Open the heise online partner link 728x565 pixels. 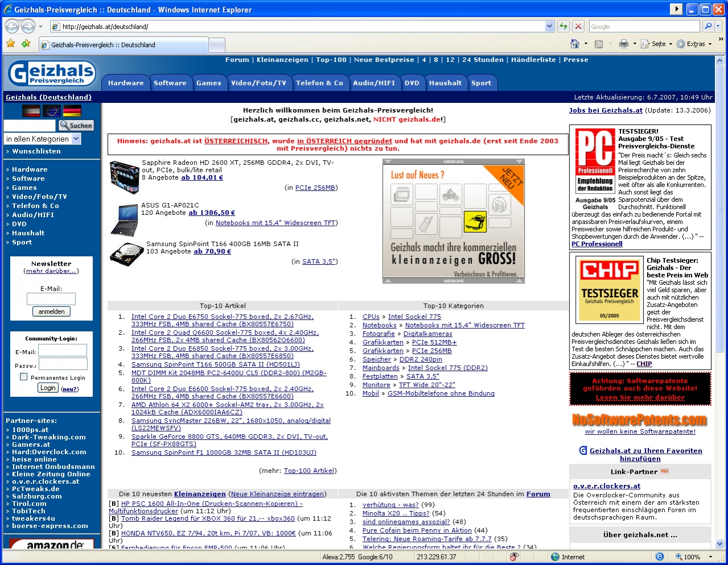[x=34, y=459]
